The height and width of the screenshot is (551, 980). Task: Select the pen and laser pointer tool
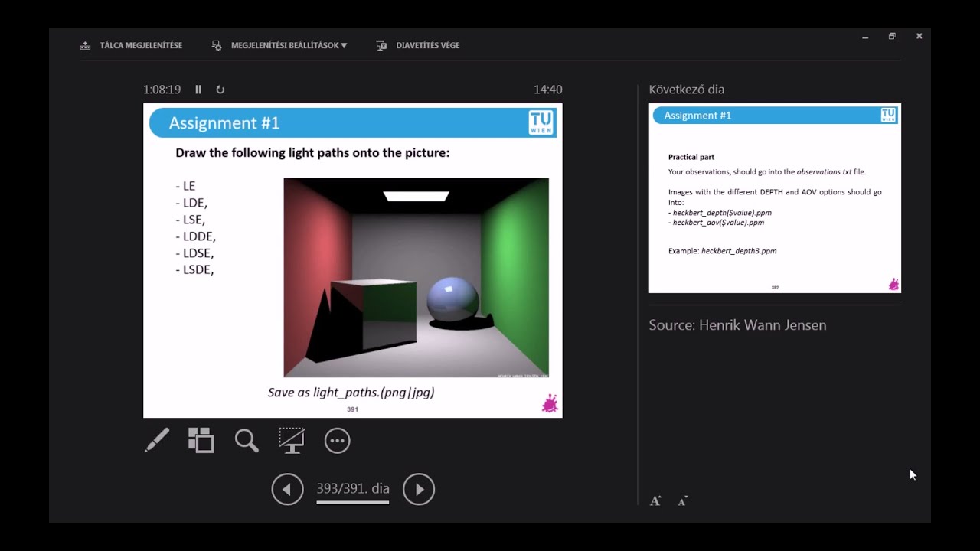pos(157,440)
